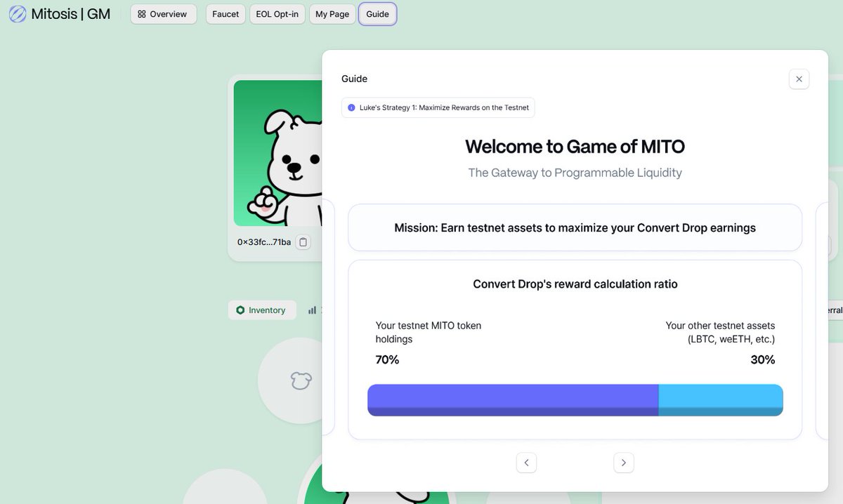Screen dimensions: 843x504
Task: Click the Mission card text
Action: [575, 227]
